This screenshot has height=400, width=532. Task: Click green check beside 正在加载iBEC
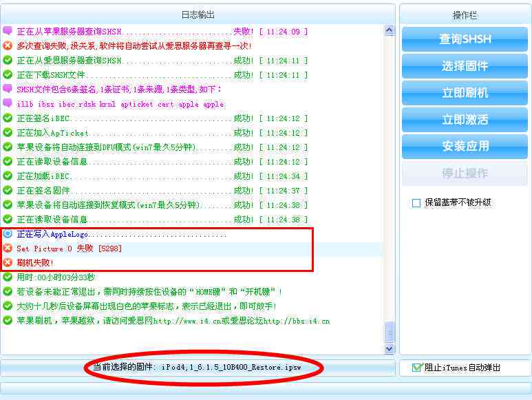(8, 176)
